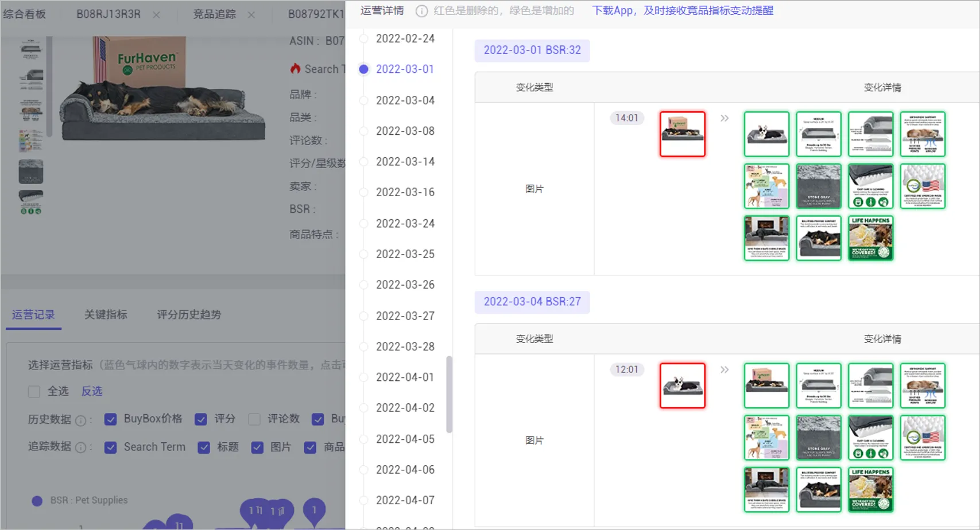The image size is (980, 530).
Task: Click the 2022-03-01 BSR:32 label
Action: pyautogui.click(x=532, y=50)
